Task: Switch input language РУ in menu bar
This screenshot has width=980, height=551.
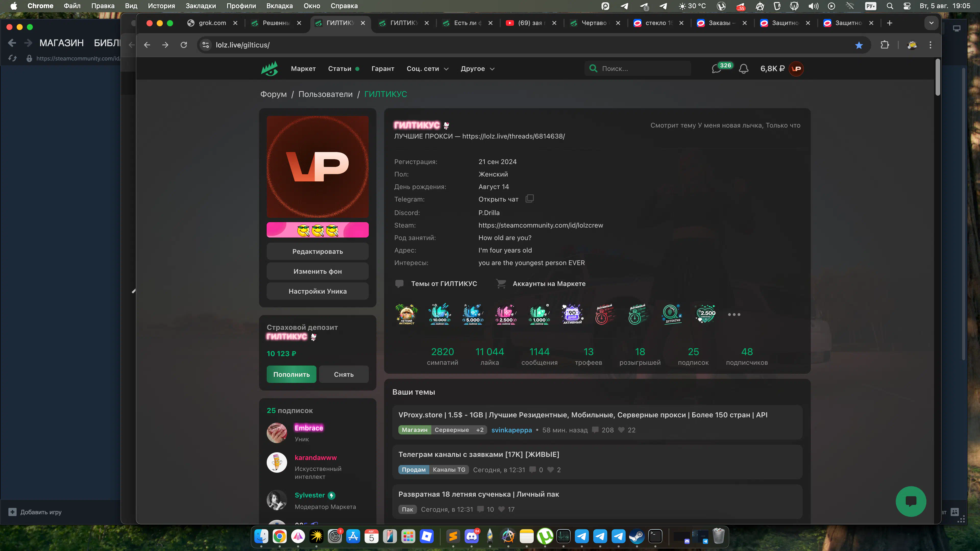Action: 871,6
